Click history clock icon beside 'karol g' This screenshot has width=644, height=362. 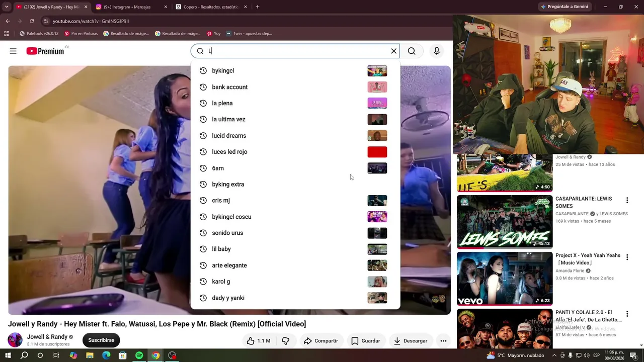point(203,282)
